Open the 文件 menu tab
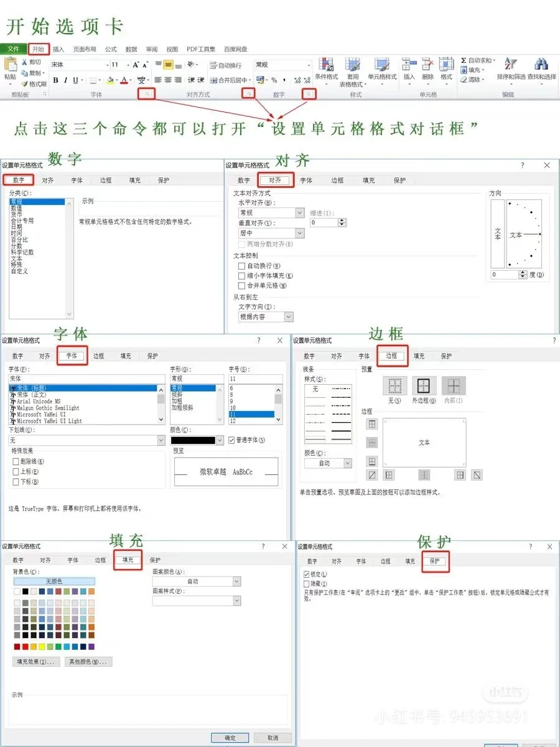 13,49
